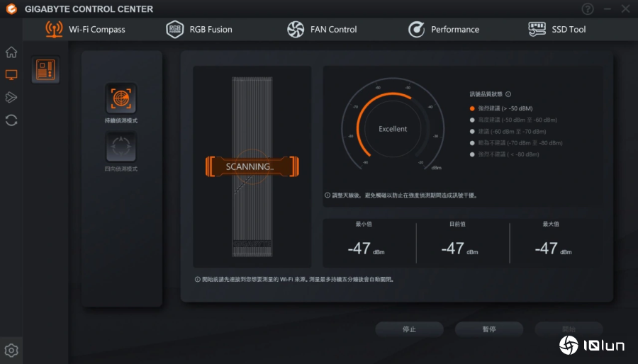Viewport: 638px width, 364px height.
Task: Open the SSD Tool tab
Action: (557, 29)
